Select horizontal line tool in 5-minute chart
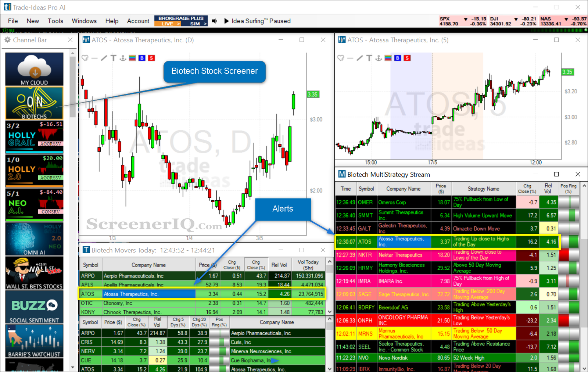The width and height of the screenshot is (588, 372). point(350,58)
